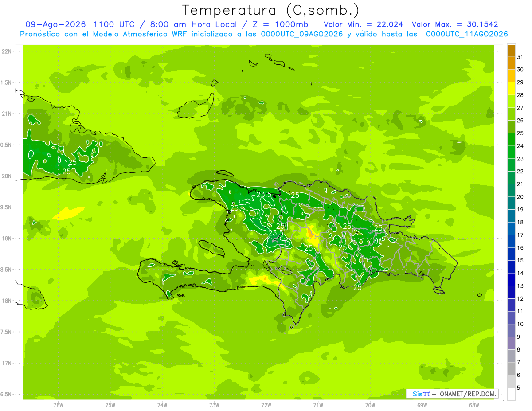Screen dimensions: 532x411
Task: Click the '75W' longitude axis label
Action: pos(110,405)
